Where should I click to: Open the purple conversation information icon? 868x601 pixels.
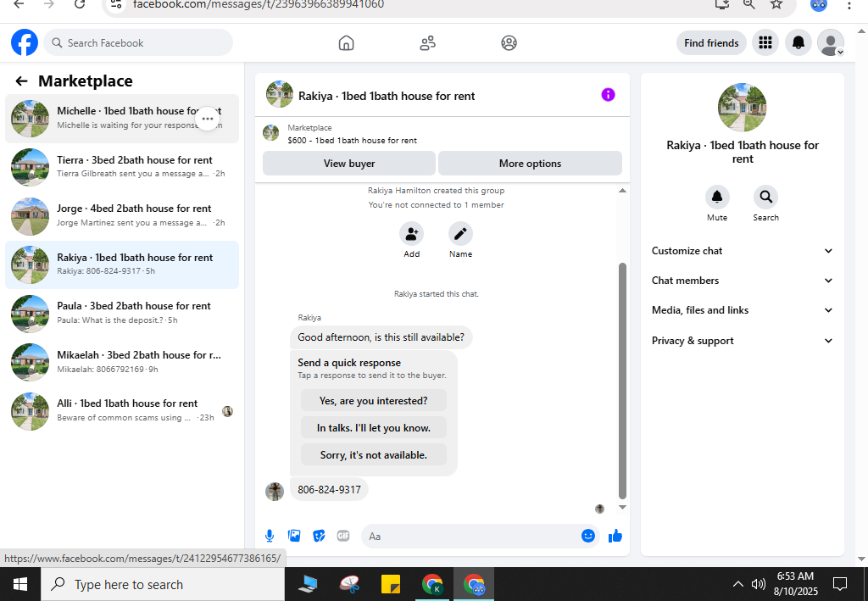click(608, 95)
